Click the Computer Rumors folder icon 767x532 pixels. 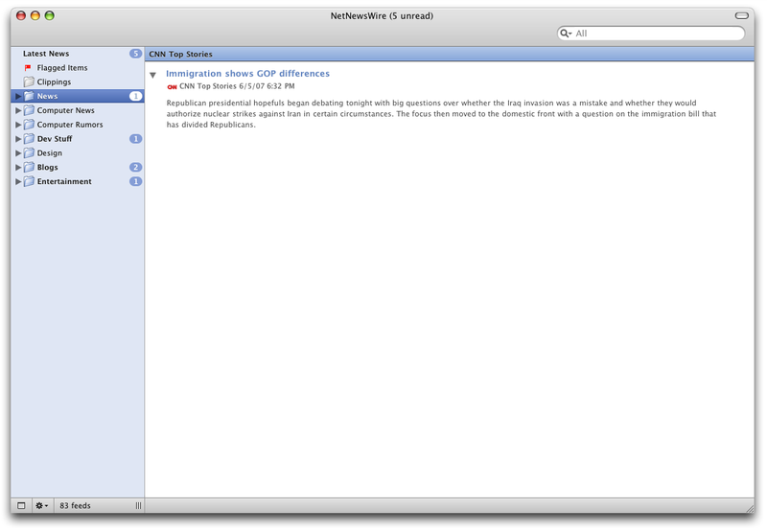coord(30,125)
